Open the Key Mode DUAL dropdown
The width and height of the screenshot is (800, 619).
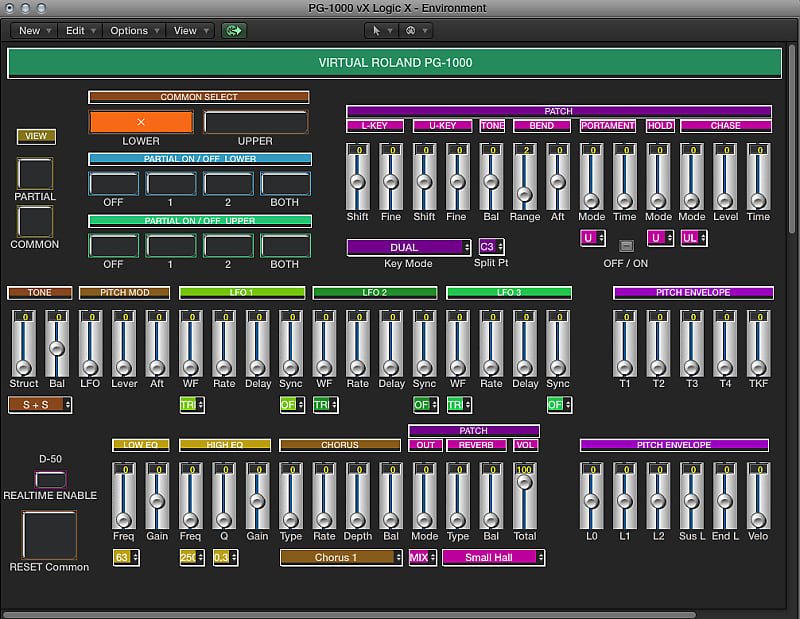point(407,246)
